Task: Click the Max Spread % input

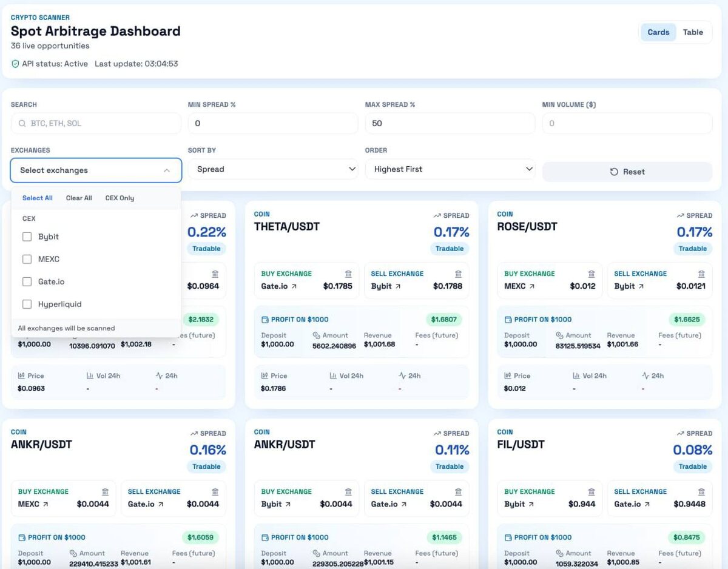Action: [x=450, y=123]
